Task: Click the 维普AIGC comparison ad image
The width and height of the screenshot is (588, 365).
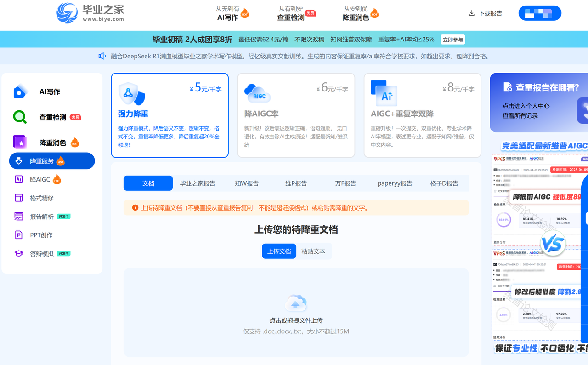Action: [x=540, y=247]
